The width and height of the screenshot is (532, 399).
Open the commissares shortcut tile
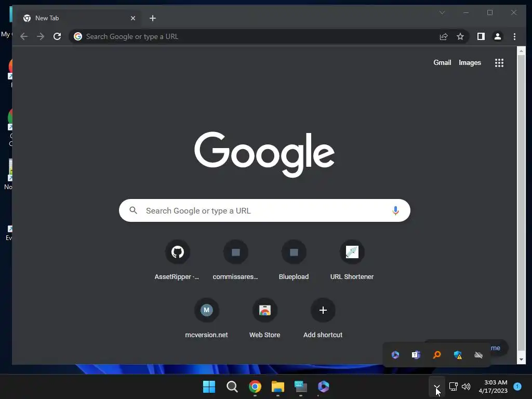click(x=235, y=260)
